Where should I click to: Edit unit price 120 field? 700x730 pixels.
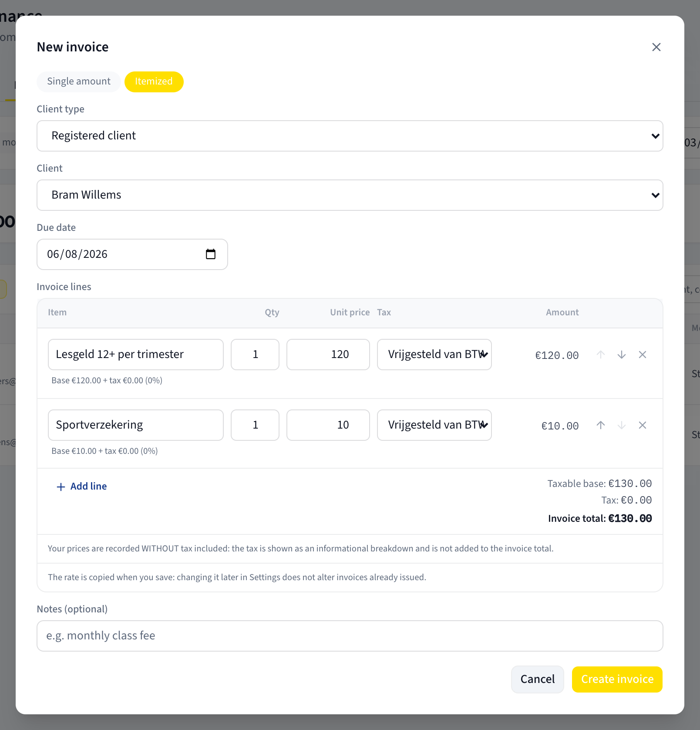[x=328, y=355]
